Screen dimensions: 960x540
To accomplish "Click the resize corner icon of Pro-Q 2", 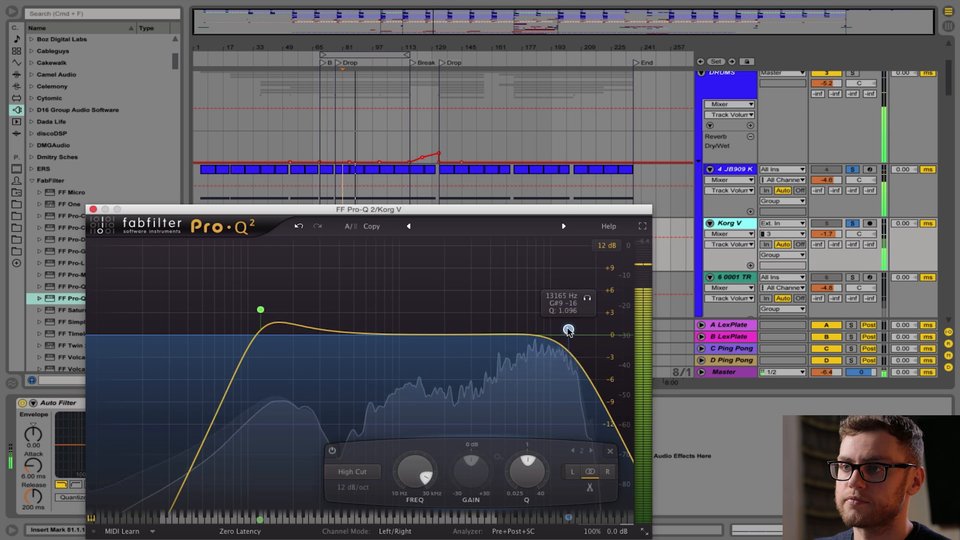I will click(x=644, y=531).
